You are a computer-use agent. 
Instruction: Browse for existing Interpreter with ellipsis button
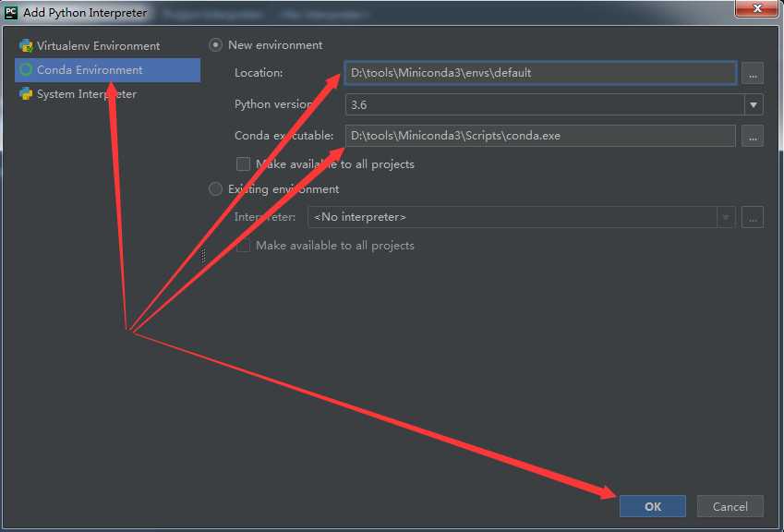[x=753, y=217]
